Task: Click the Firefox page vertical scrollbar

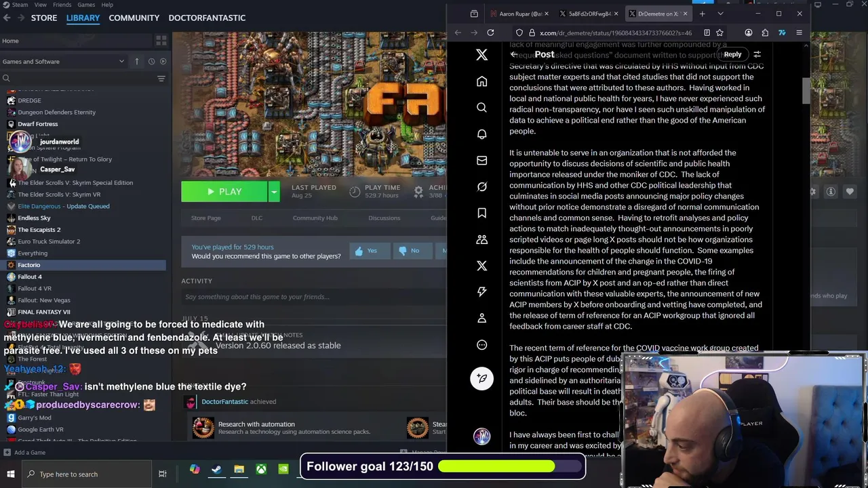Action: pyautogui.click(x=806, y=91)
